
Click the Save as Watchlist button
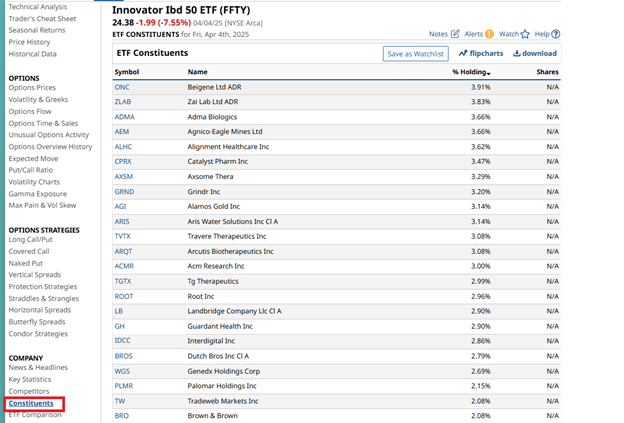click(x=415, y=54)
